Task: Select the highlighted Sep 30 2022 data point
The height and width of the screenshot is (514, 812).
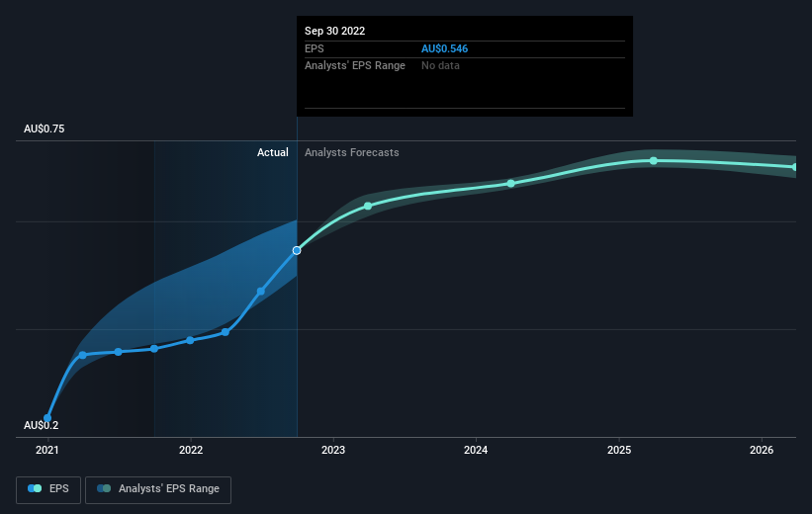Action: [x=297, y=250]
